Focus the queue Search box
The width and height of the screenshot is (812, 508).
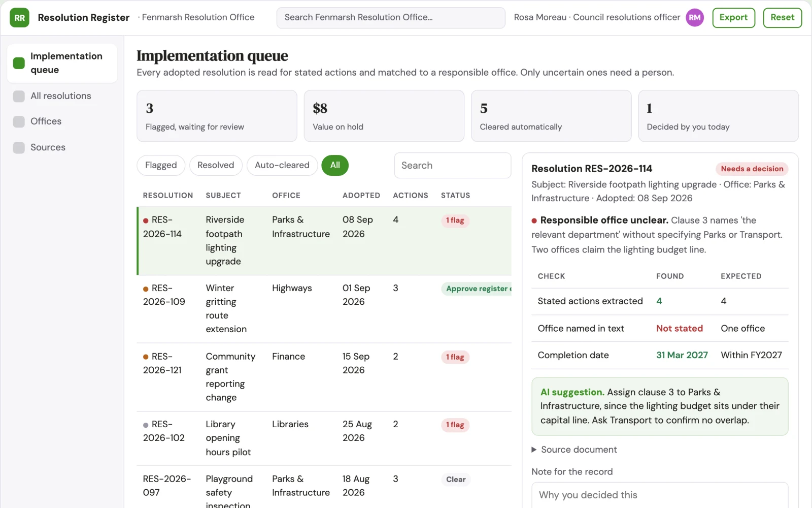point(453,166)
